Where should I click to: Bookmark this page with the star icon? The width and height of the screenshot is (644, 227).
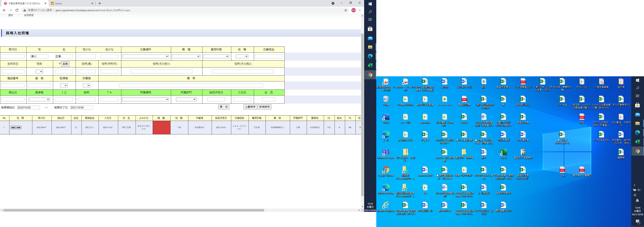click(346, 10)
